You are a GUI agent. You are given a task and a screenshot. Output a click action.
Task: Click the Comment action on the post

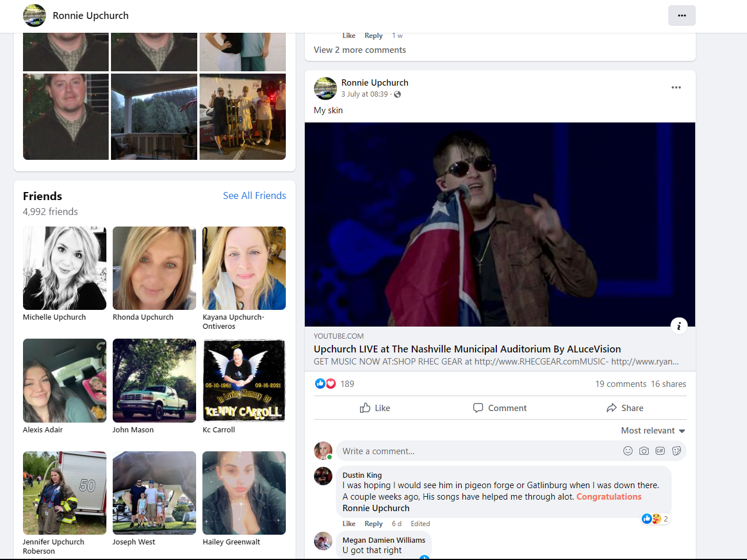[x=500, y=408]
